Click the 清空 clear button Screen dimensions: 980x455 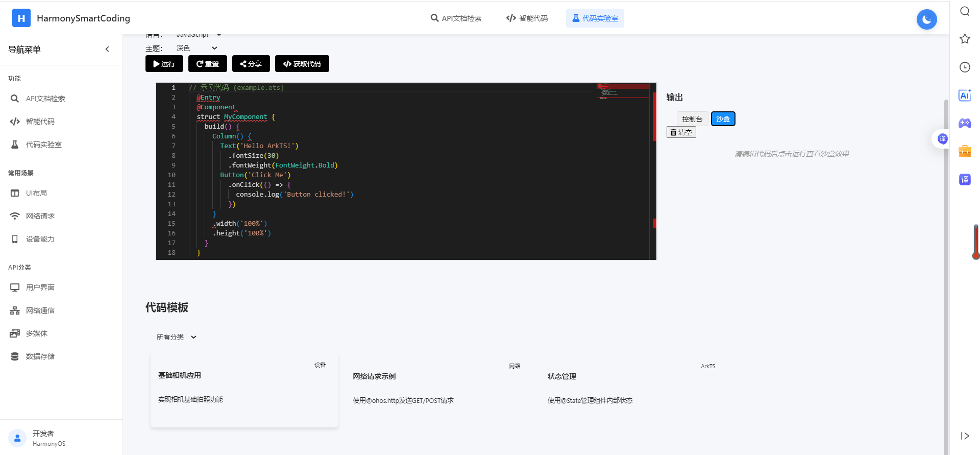coord(681,132)
